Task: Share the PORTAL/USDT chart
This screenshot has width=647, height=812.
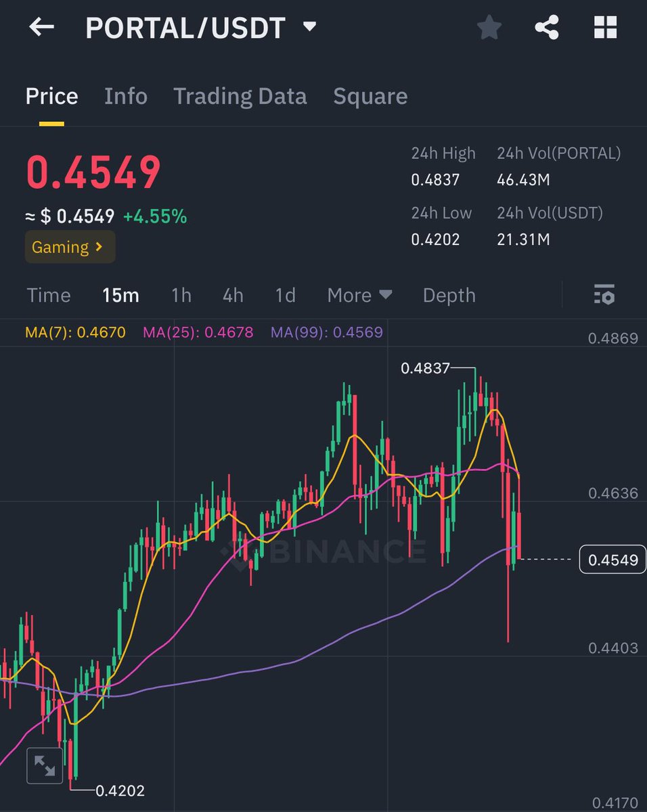Action: click(x=547, y=27)
